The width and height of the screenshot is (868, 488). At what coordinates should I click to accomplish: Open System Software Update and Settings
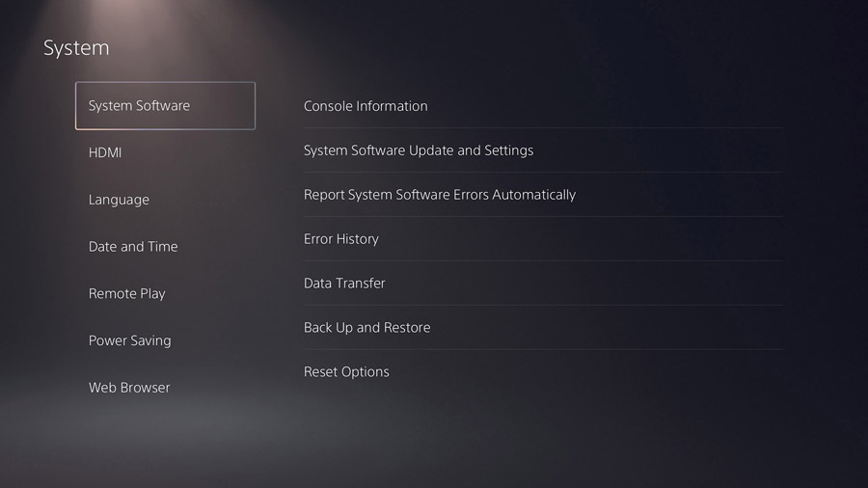[419, 150]
